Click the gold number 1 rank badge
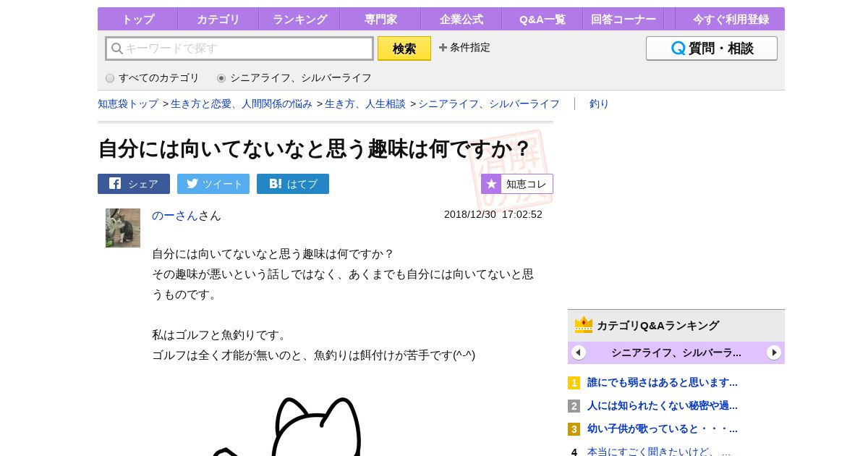 [574, 383]
